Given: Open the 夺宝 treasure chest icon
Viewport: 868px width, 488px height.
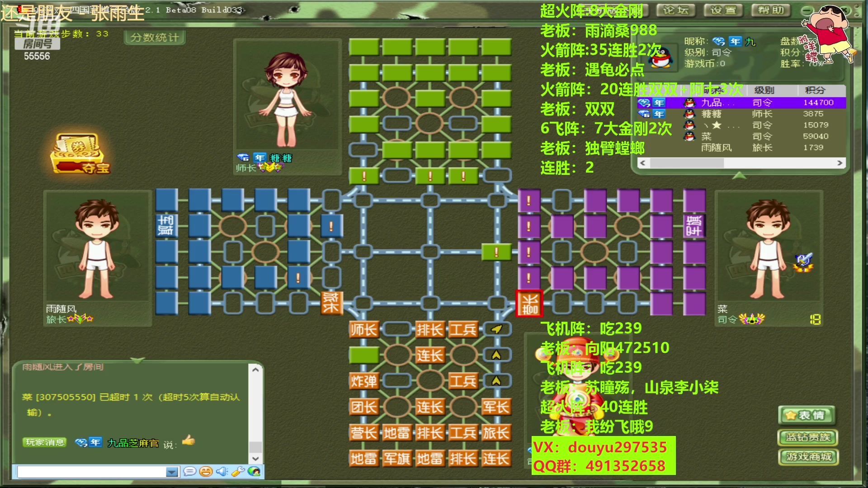Looking at the screenshot, I should point(80,154).
